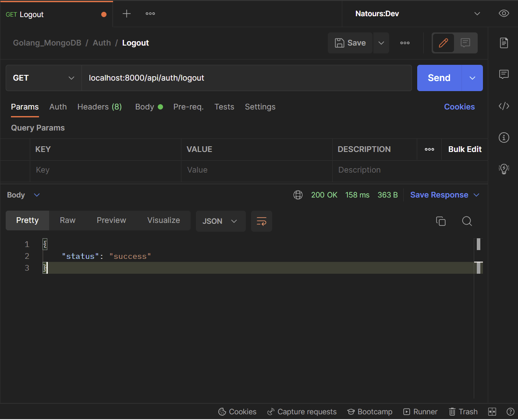518x420 pixels.
Task: Search within the response
Action: (467, 221)
